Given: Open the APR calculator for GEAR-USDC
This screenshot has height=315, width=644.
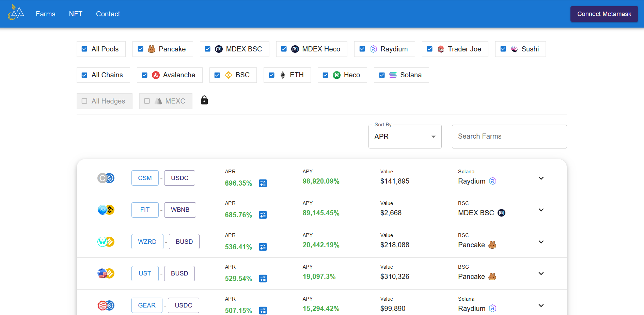Looking at the screenshot, I should pyautogui.click(x=263, y=311).
